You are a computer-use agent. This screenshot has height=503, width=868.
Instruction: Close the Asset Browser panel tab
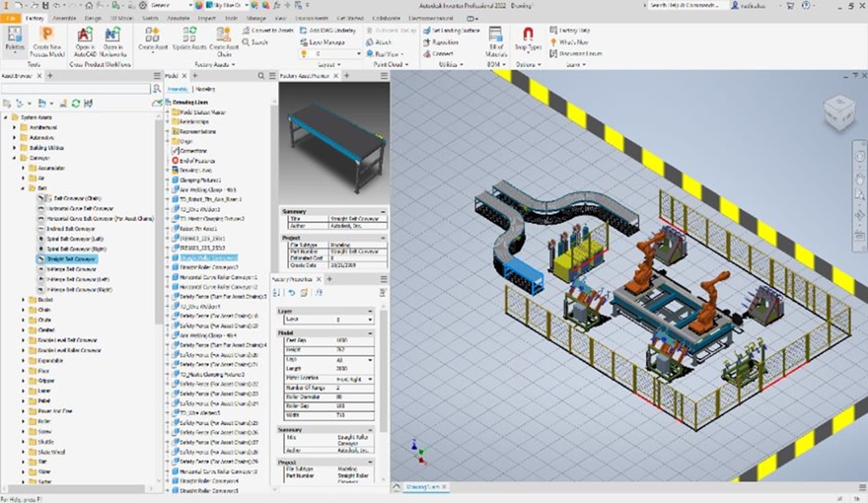(x=40, y=76)
